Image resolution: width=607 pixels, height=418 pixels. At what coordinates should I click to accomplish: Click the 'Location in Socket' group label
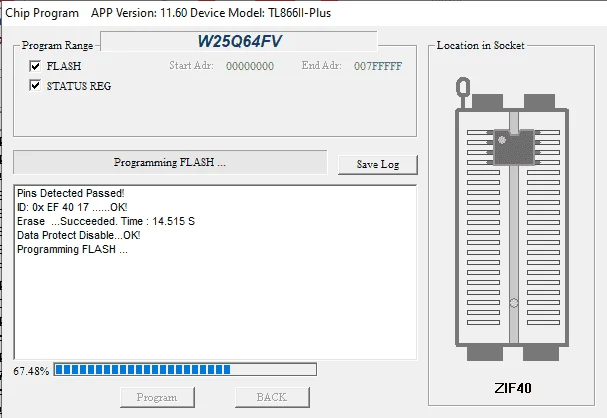(480, 45)
